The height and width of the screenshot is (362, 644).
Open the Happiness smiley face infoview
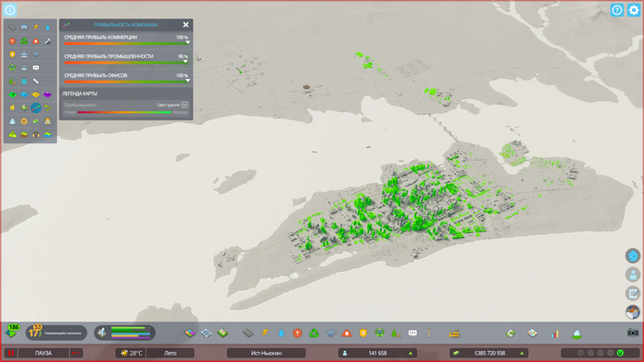24,121
